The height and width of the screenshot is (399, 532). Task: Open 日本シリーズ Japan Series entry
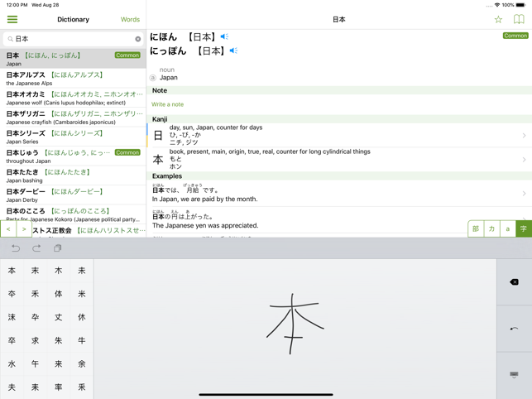[x=73, y=137]
